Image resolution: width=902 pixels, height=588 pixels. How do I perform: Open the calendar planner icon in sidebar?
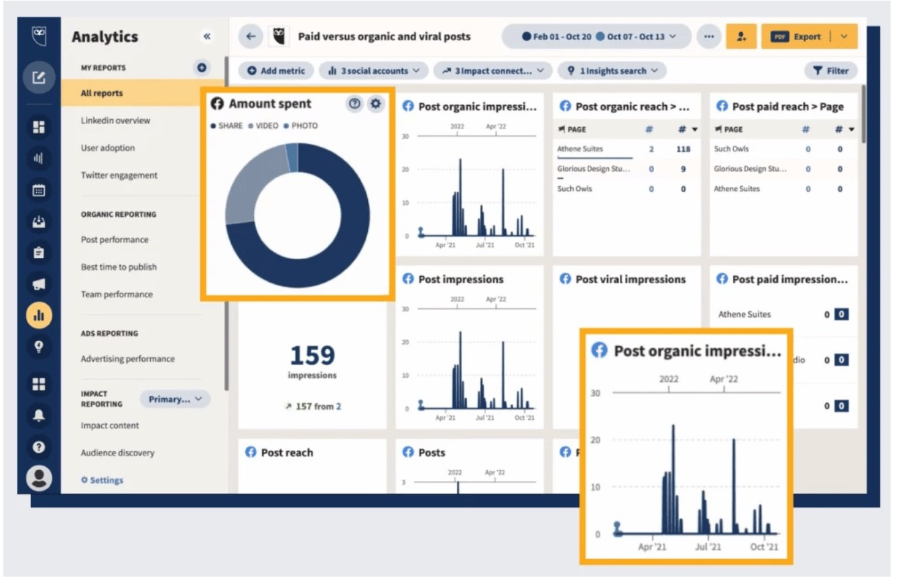[x=39, y=190]
